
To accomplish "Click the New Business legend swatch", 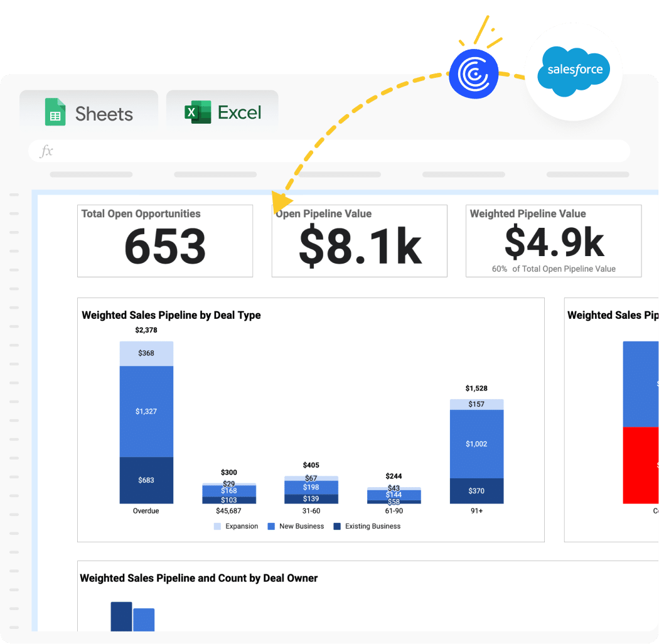I will coord(271,526).
